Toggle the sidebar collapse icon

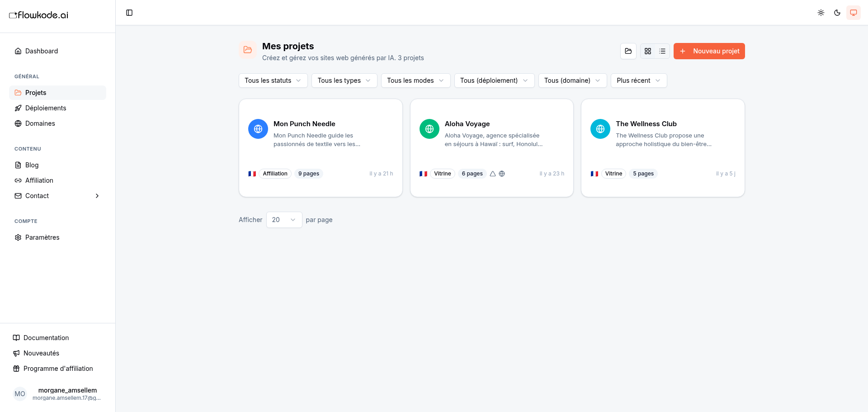tap(129, 13)
